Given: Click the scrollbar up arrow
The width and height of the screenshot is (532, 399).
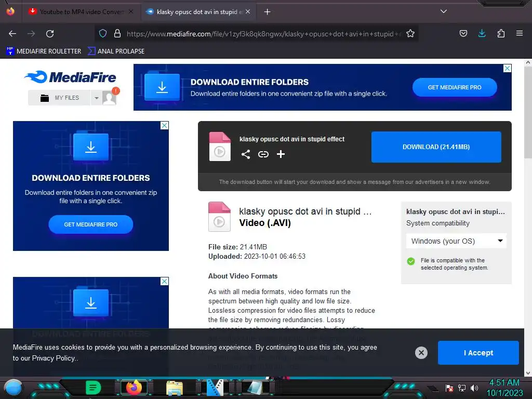Looking at the screenshot, I should (528, 62).
